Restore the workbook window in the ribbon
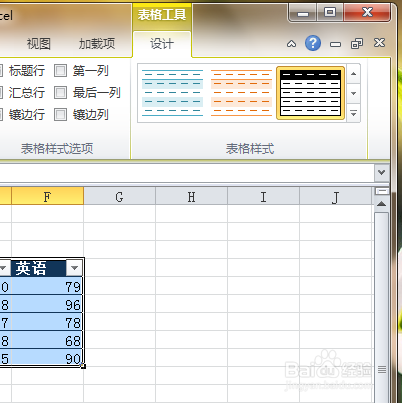 click(357, 43)
